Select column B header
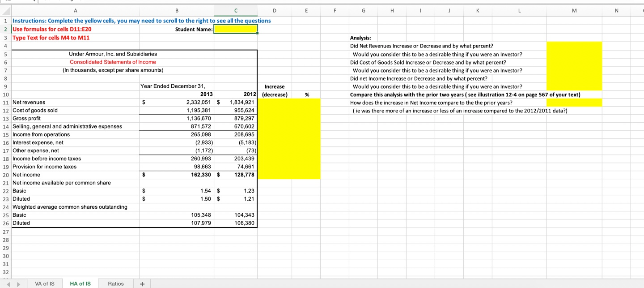This screenshot has width=644, height=288. 177,10
